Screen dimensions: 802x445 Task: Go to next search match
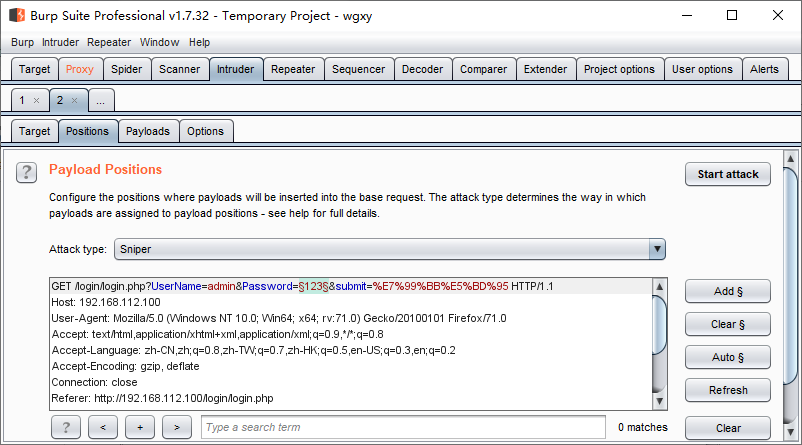[x=177, y=427]
